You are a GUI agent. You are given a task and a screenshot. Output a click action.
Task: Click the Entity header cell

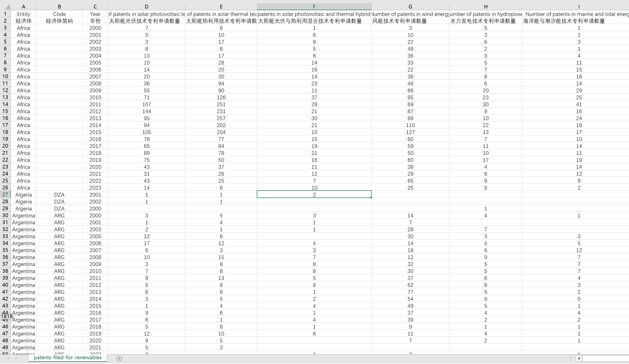tap(23, 14)
